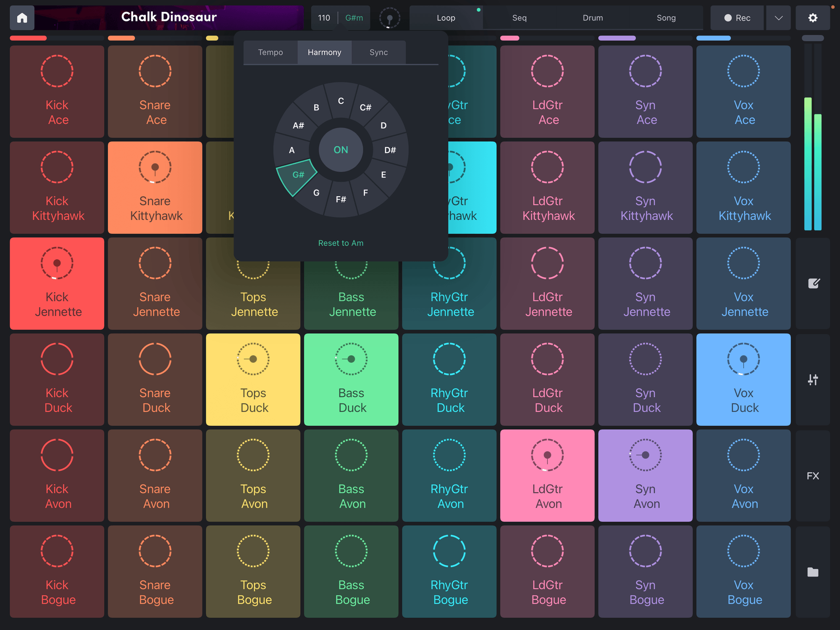Open the G#m key selector
This screenshot has width=840, height=630.
click(x=353, y=18)
